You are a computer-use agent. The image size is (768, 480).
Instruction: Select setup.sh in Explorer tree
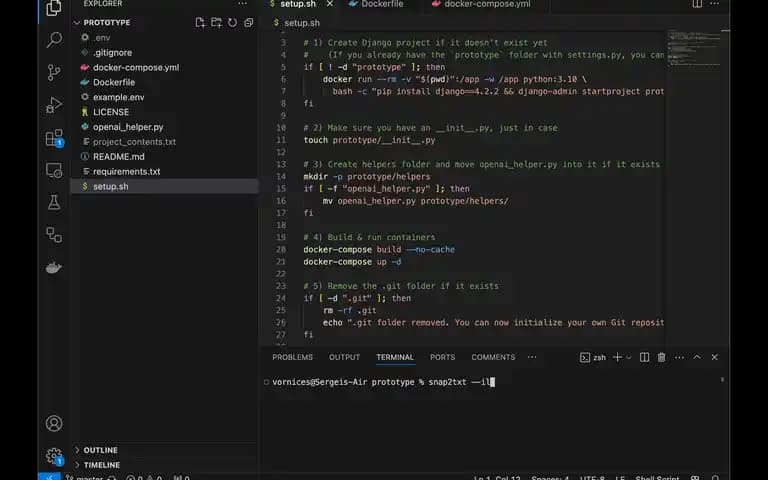tap(165, 186)
